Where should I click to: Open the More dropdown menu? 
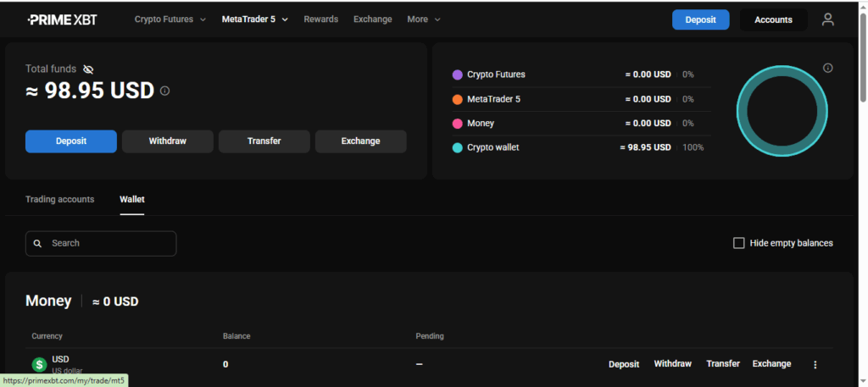[x=423, y=19]
